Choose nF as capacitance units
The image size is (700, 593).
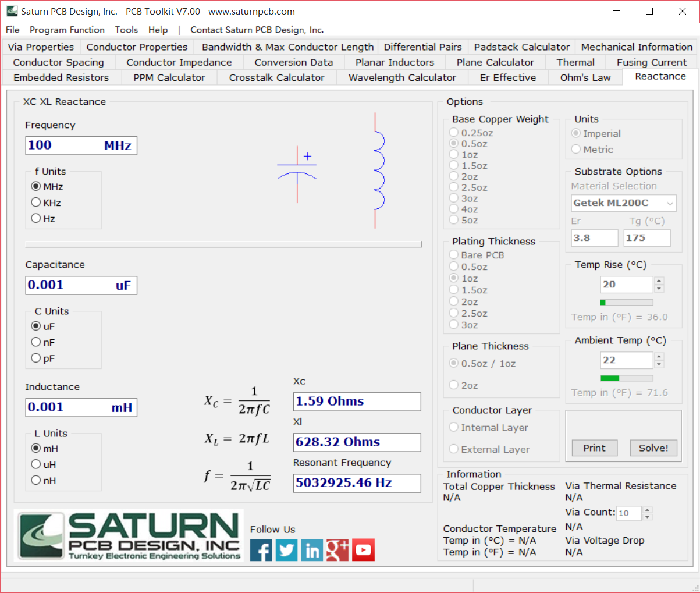(35, 342)
